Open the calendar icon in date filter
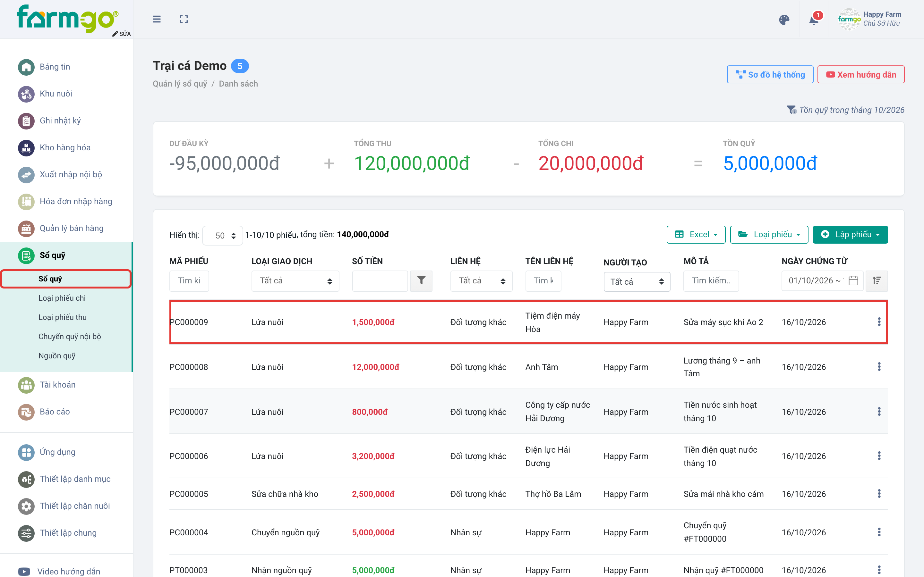 point(853,281)
